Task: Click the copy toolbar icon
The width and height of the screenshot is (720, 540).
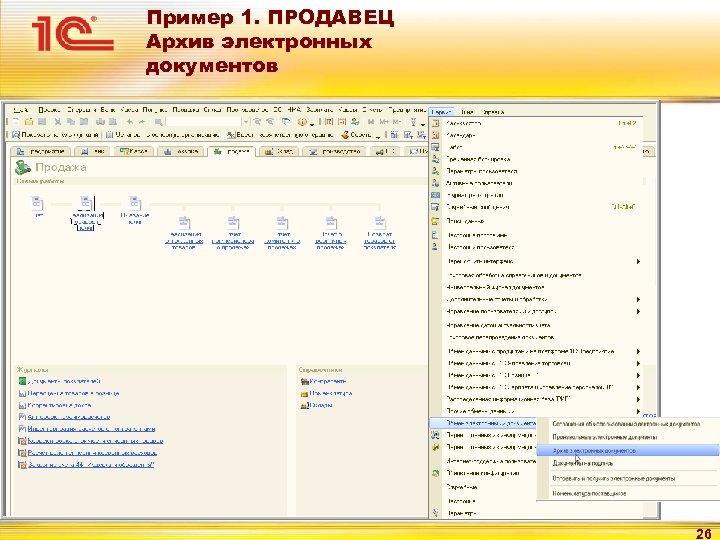Action: tap(71, 122)
